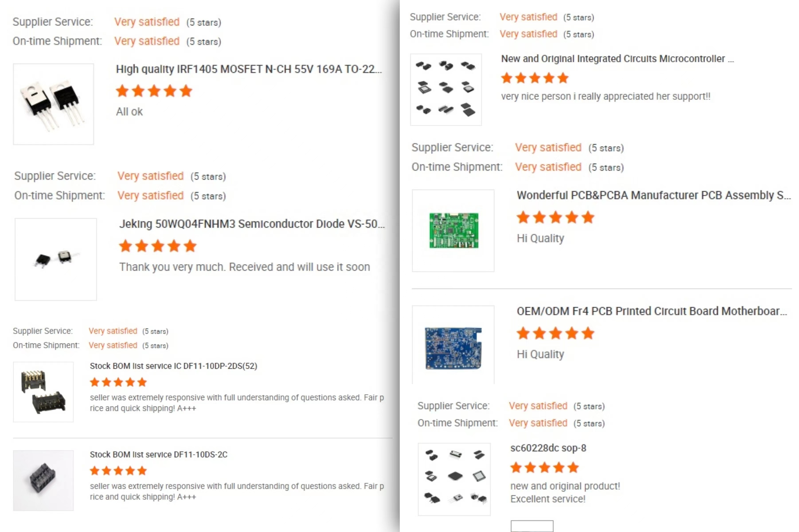Screen dimensions: 799x532
Task: Follow the Jeking 50WQ04FNHM3 Semiconductor Diode link
Action: (x=251, y=224)
